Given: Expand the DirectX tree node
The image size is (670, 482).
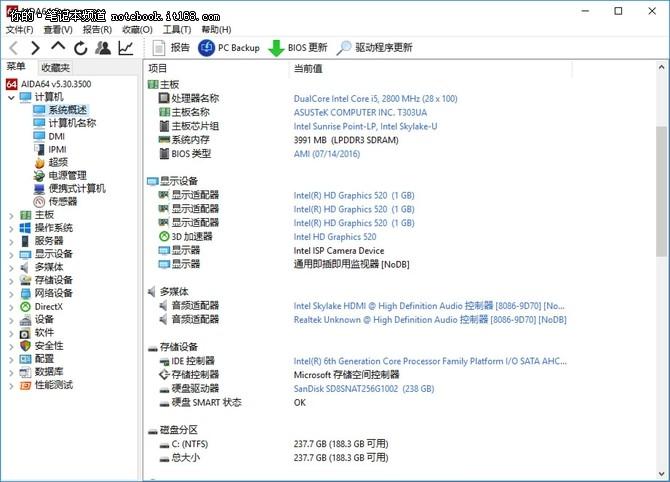Looking at the screenshot, I should pyautogui.click(x=10, y=306).
